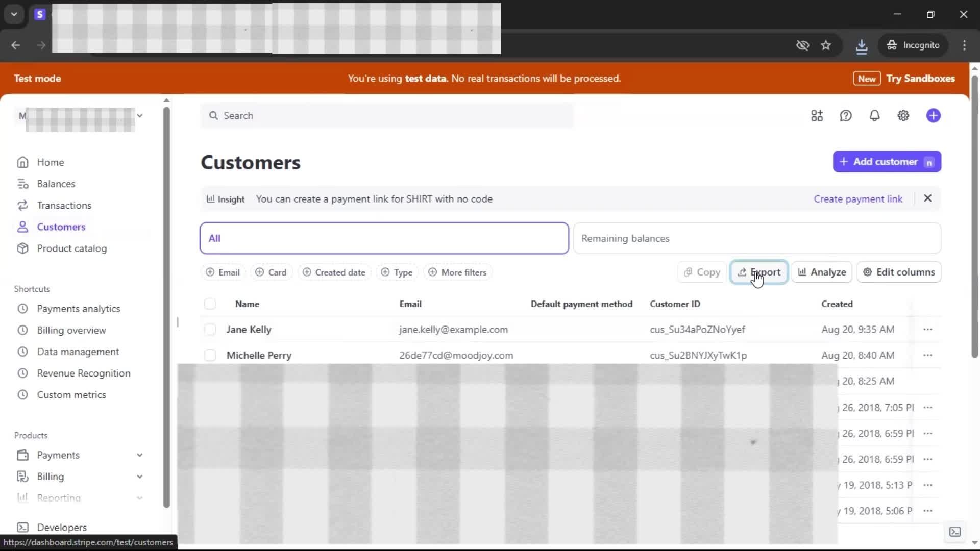Expand the Payments products section
This screenshot has height=551, width=980.
139,455
